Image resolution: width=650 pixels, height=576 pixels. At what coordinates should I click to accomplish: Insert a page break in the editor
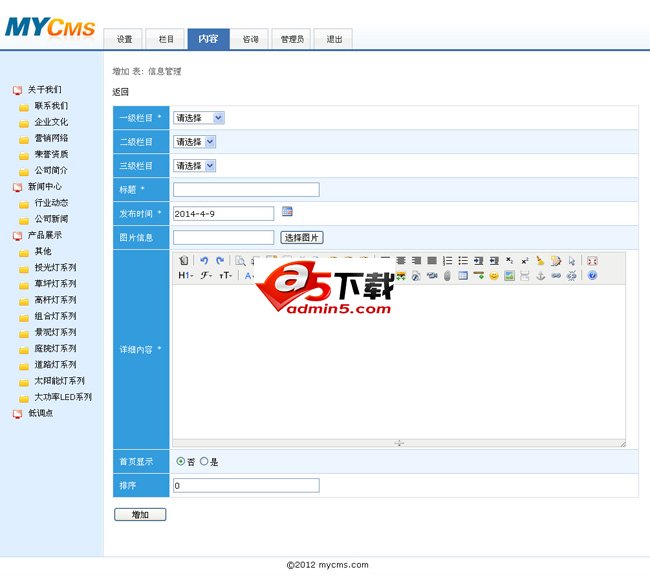point(525,275)
